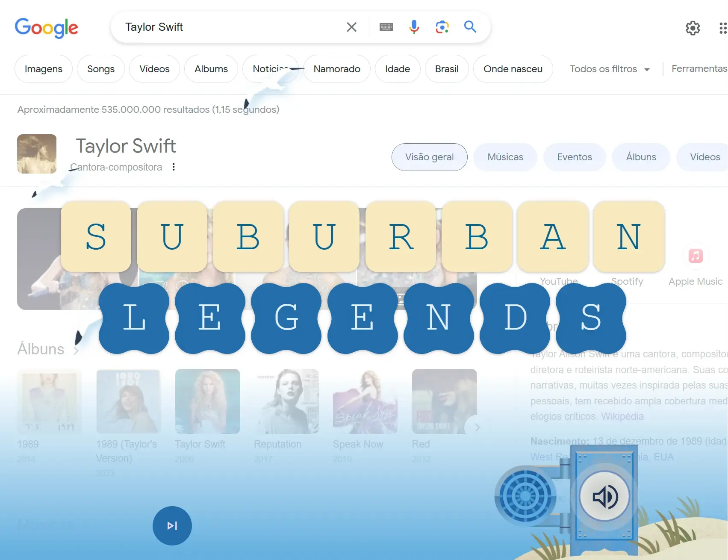Click the Reputation album title text
The height and width of the screenshot is (560, 728).
(277, 444)
